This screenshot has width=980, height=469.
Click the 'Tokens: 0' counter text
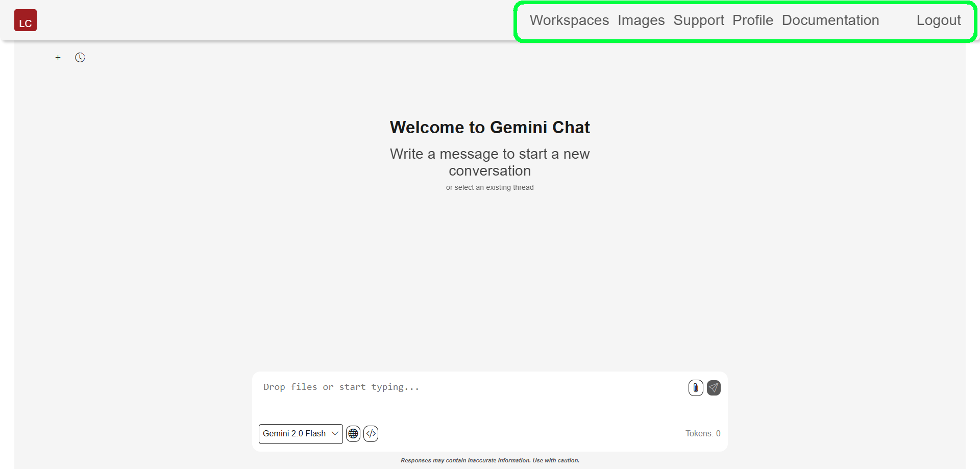[703, 434]
